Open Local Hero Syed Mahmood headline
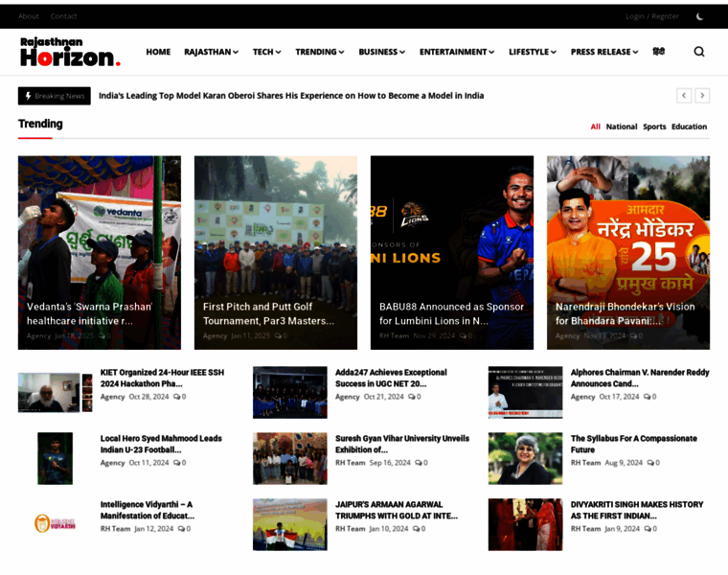This screenshot has height=575, width=728. click(161, 444)
